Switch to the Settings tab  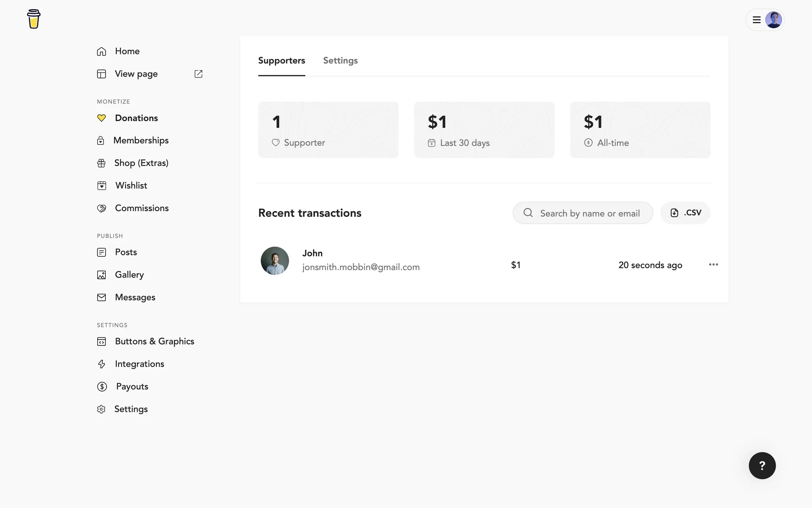tap(340, 61)
